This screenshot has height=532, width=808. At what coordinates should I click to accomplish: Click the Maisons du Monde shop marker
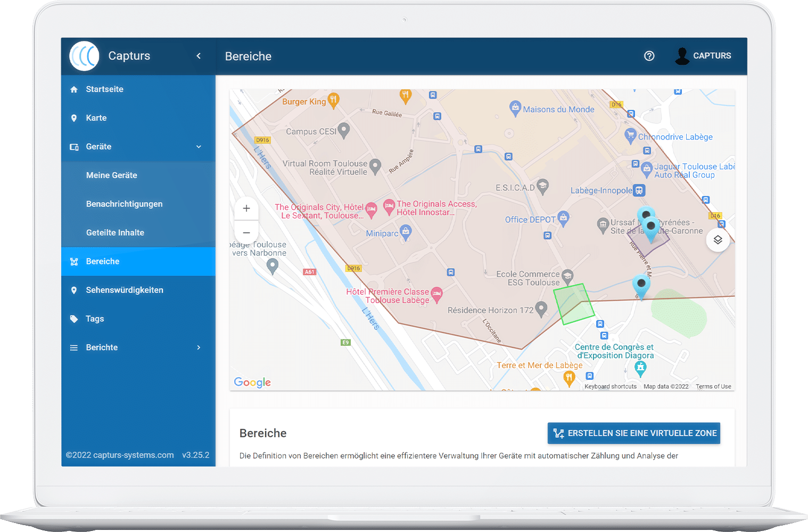coord(515,108)
